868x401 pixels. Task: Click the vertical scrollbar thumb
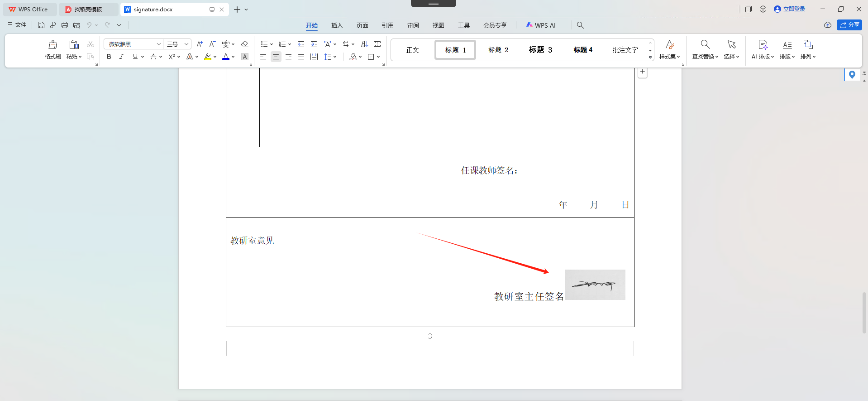864,313
